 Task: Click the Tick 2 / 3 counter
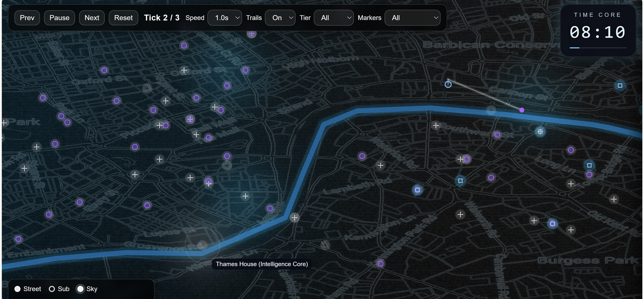click(162, 18)
